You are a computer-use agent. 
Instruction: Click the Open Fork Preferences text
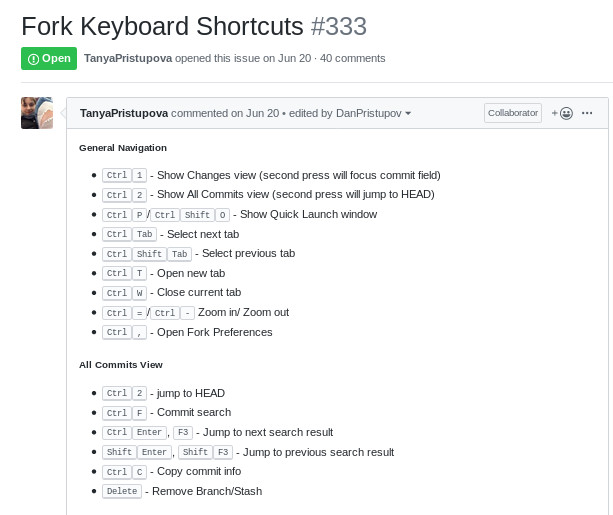[x=215, y=332]
